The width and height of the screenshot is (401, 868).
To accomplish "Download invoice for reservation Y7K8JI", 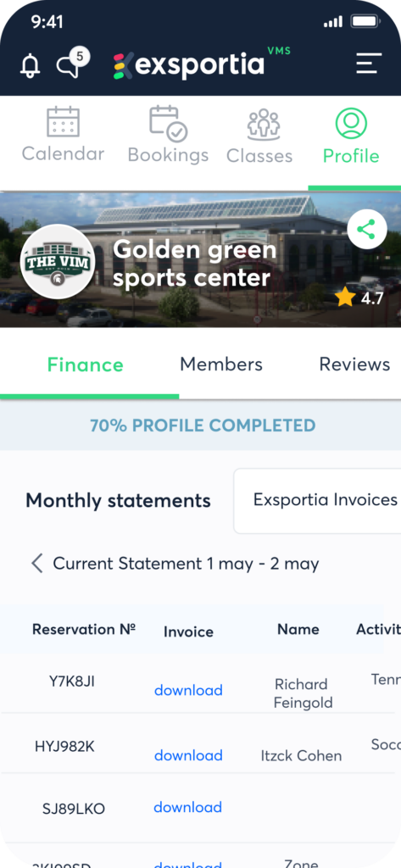I will coord(188,690).
